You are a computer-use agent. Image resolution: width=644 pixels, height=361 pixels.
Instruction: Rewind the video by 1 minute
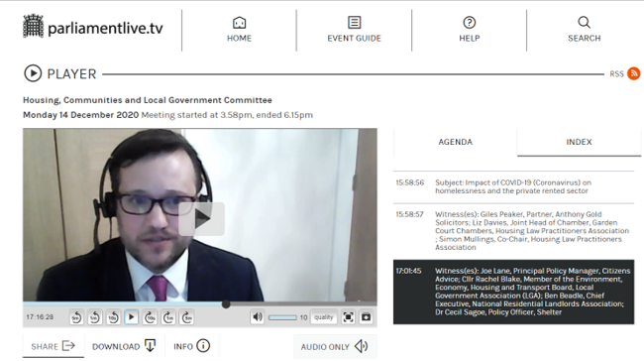pos(95,317)
